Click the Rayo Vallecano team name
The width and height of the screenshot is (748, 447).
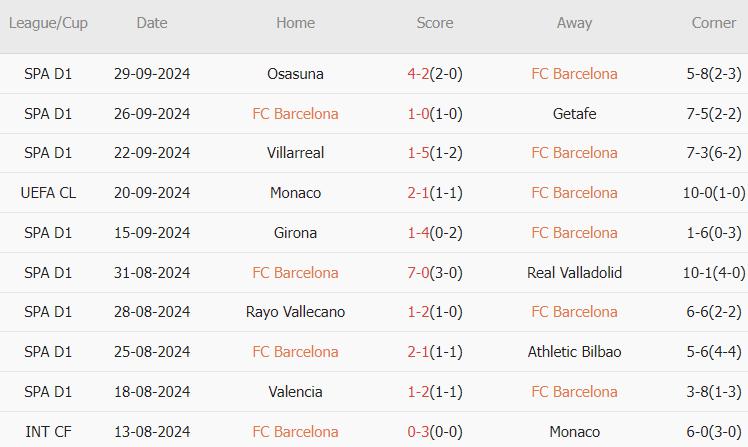(295, 312)
